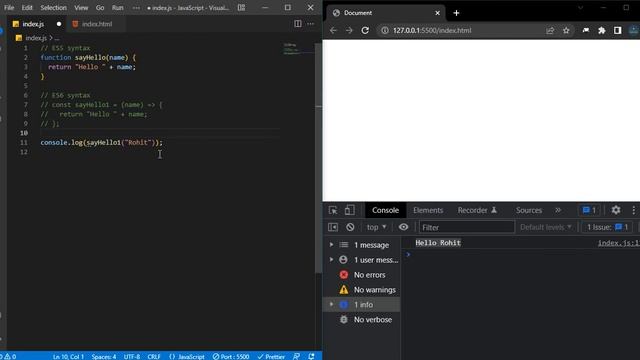Share this page icon
The height and width of the screenshot is (360, 640).
click(550, 30)
